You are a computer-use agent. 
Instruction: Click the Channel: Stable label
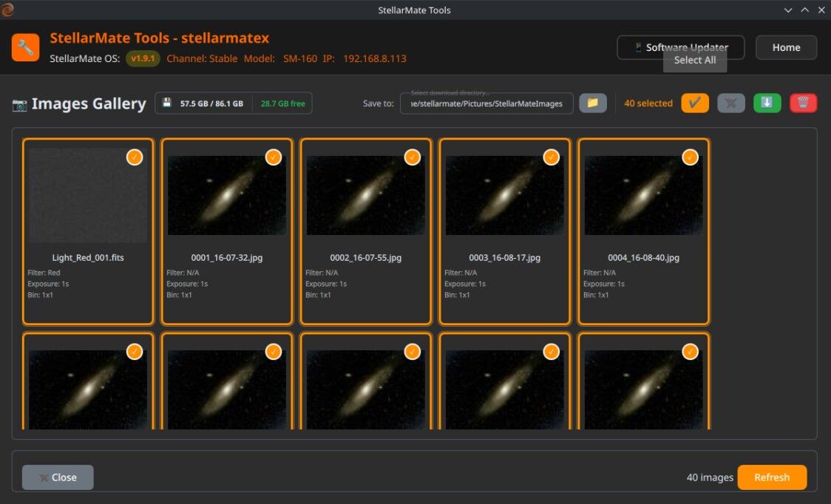[x=202, y=58]
